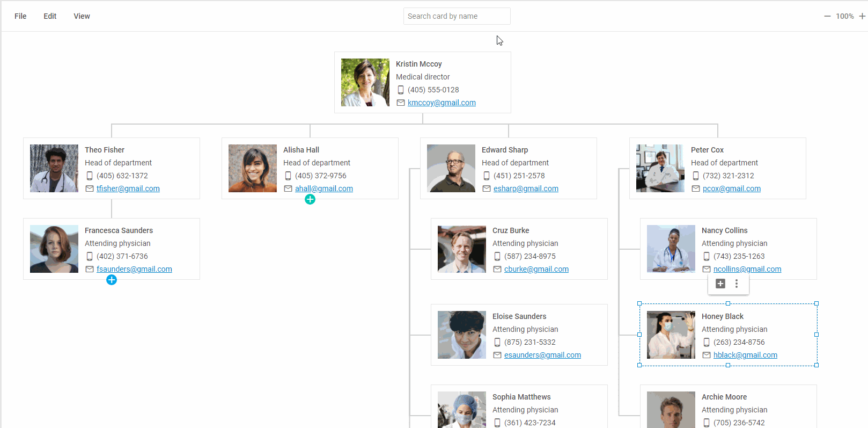The width and height of the screenshot is (868, 428).
Task: Open the three-dot options menu for Honey Black
Action: coord(737,284)
